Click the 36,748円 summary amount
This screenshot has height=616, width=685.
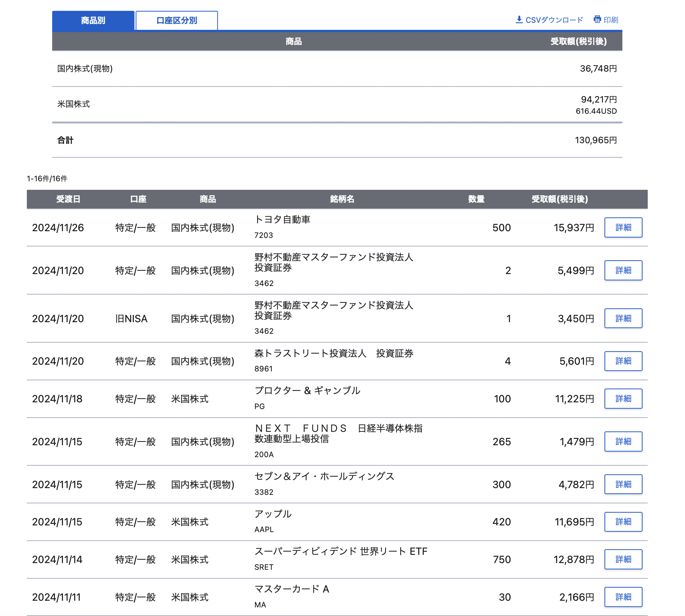click(599, 69)
